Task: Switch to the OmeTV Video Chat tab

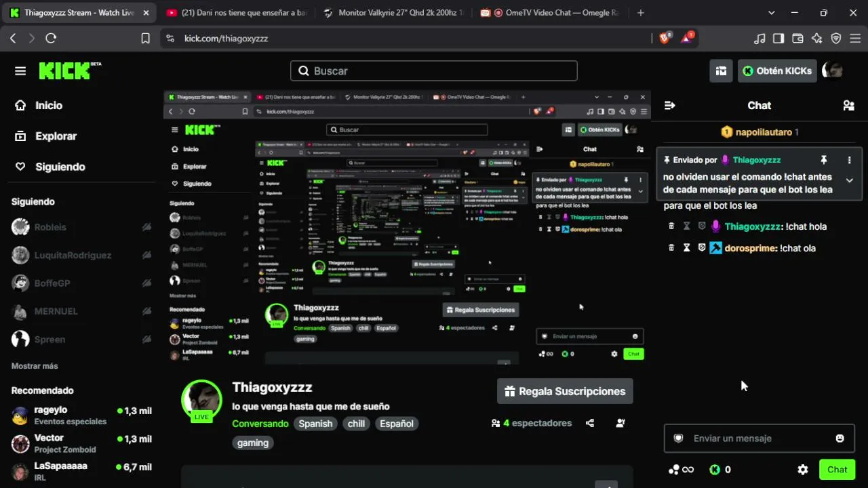Action: (x=551, y=13)
